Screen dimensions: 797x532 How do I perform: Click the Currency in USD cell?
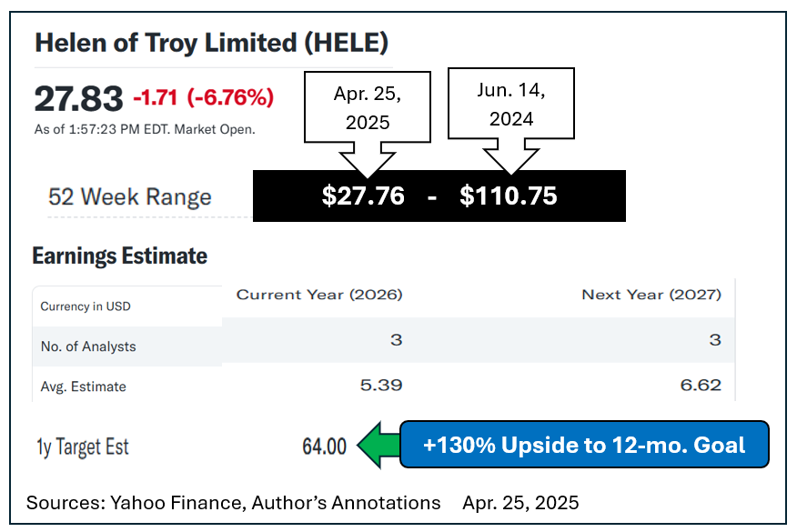point(86,306)
